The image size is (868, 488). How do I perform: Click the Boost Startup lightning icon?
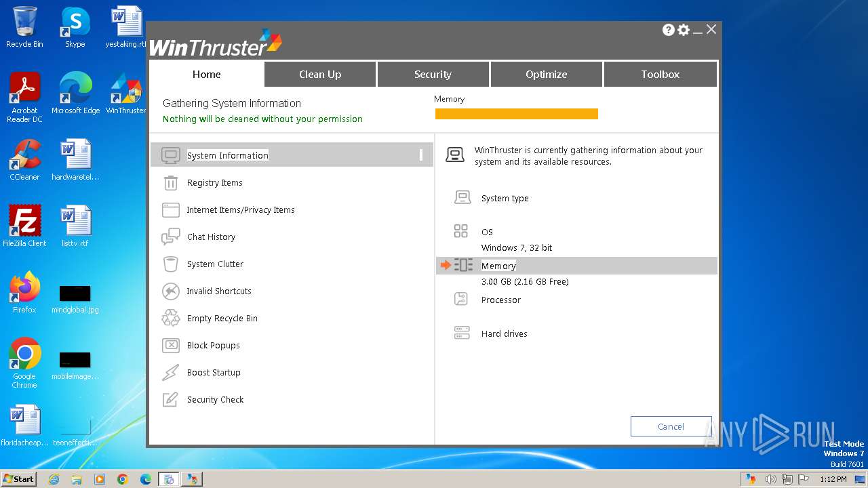170,373
